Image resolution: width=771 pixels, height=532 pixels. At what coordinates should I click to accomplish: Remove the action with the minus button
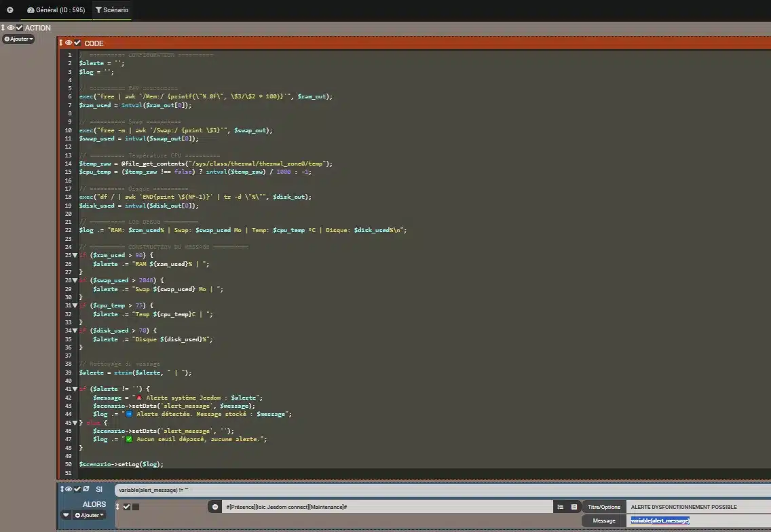[215, 507]
